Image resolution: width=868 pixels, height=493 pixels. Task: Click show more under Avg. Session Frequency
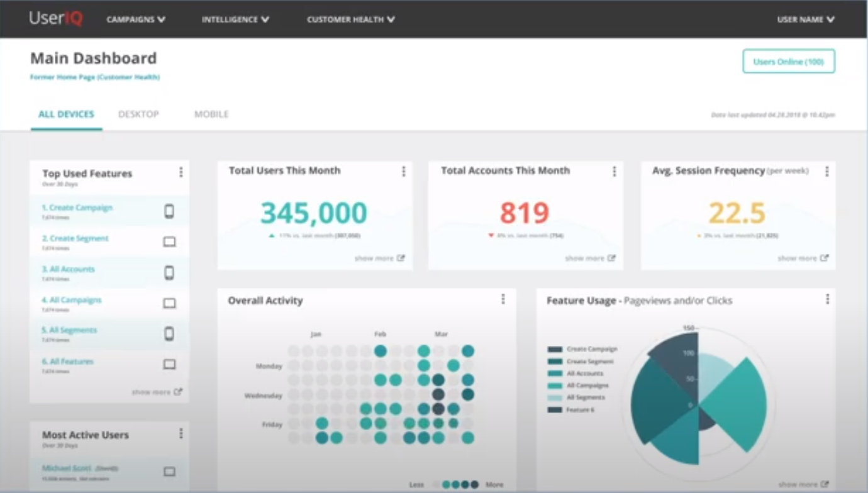point(803,258)
